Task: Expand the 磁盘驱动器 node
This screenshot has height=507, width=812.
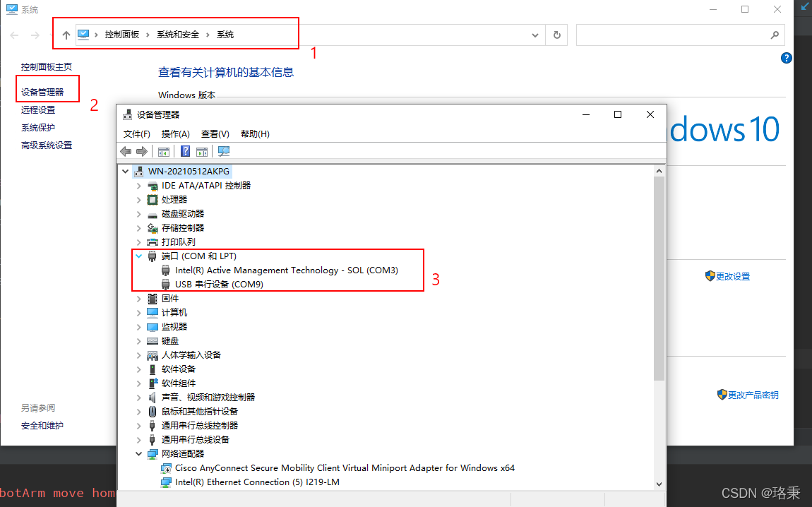Action: (139, 213)
